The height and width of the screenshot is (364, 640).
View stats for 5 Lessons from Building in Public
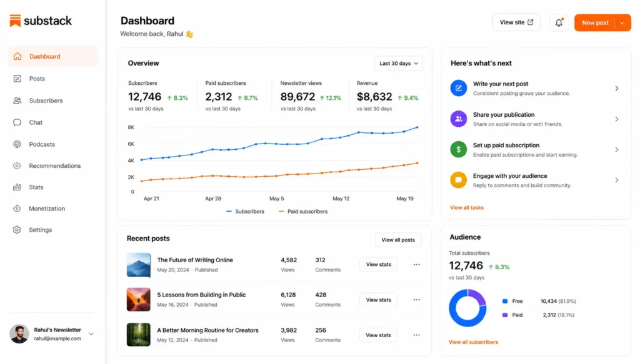click(x=378, y=300)
